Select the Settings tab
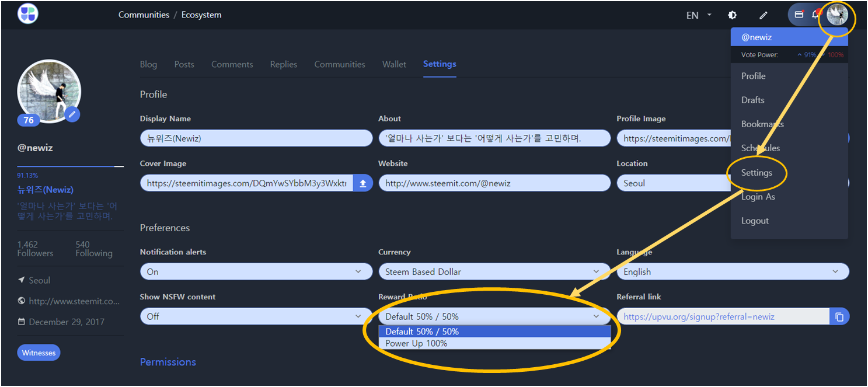The height and width of the screenshot is (387, 868). (440, 64)
